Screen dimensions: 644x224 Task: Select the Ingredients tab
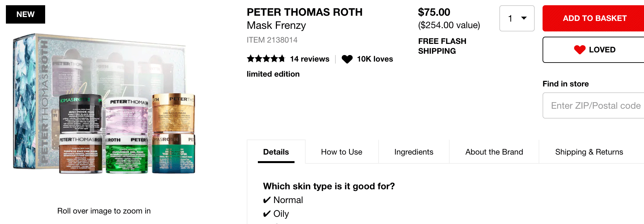click(414, 152)
